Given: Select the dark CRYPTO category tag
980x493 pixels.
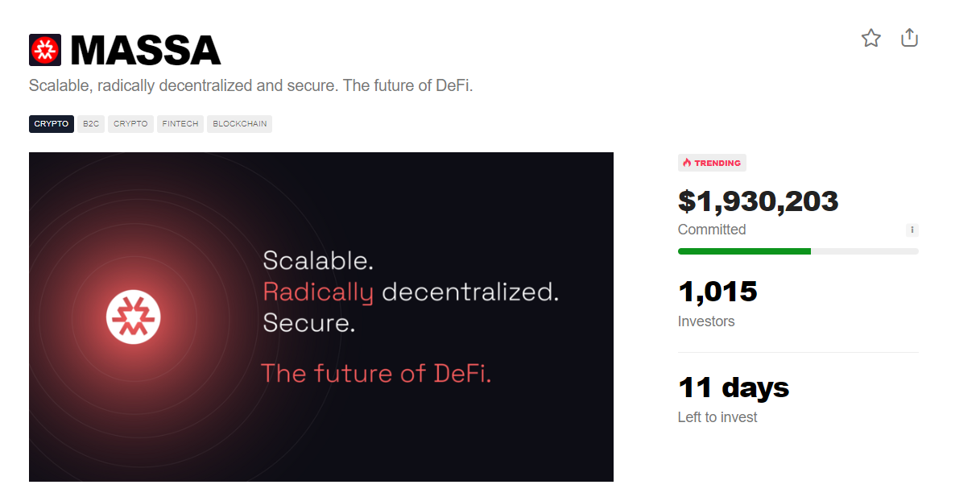Looking at the screenshot, I should pos(52,124).
